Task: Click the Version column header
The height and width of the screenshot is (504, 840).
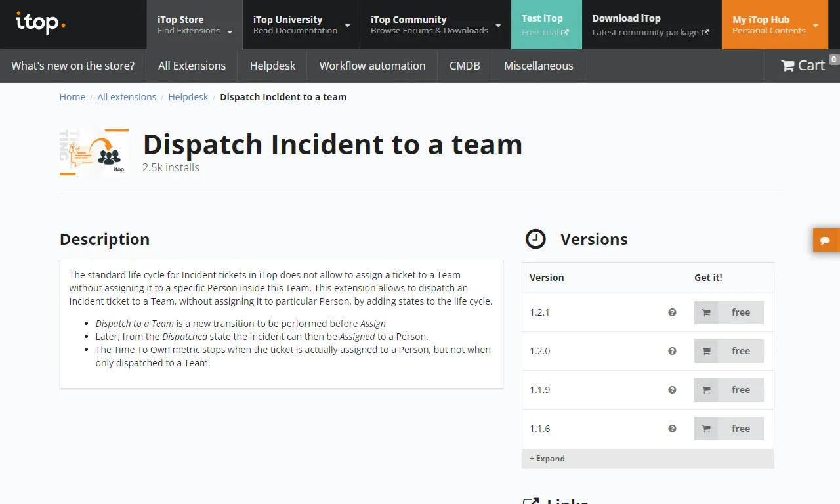Action: (547, 278)
